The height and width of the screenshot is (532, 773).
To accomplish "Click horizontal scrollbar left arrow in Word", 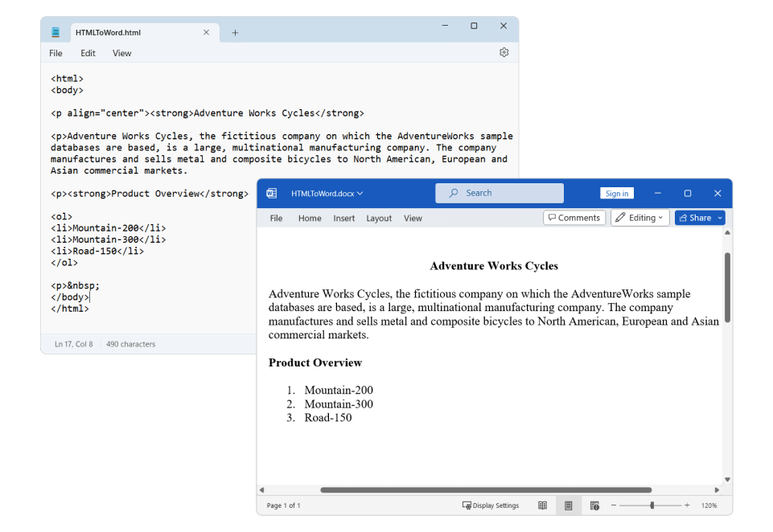I will (x=261, y=489).
